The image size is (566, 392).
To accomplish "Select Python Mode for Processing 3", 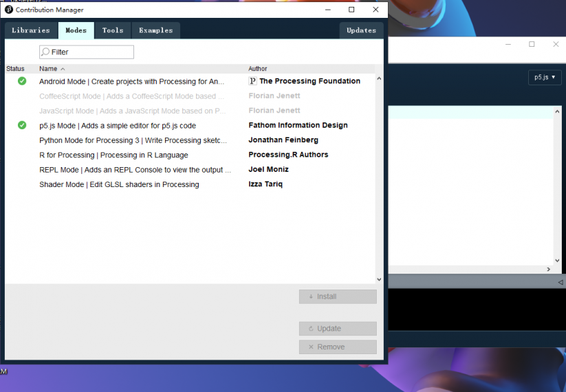I will pos(190,140).
